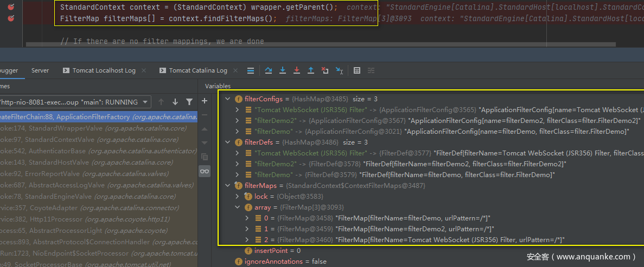This screenshot has height=267, width=644.
Task: Click the New Watch plus icon
Action: pos(205,101)
